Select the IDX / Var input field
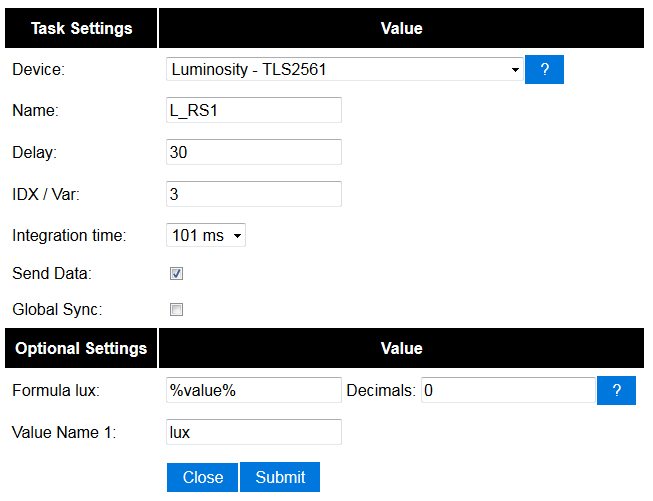 point(254,194)
